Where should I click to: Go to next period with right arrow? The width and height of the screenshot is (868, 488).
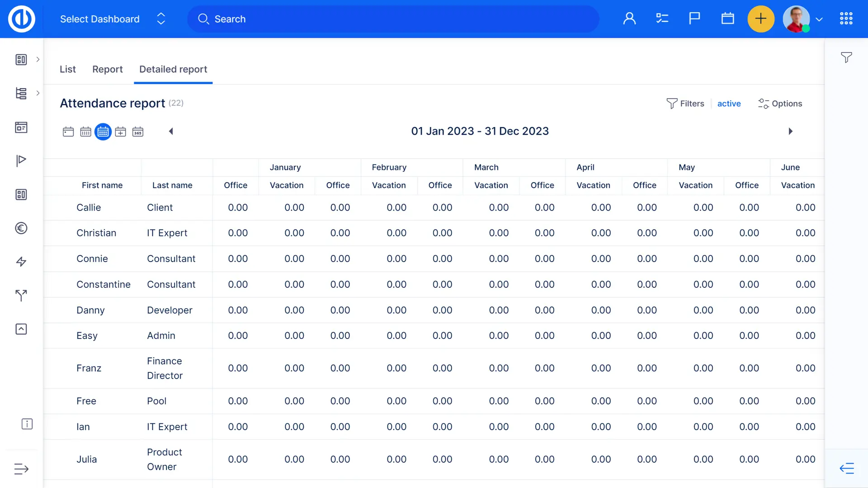[790, 131]
